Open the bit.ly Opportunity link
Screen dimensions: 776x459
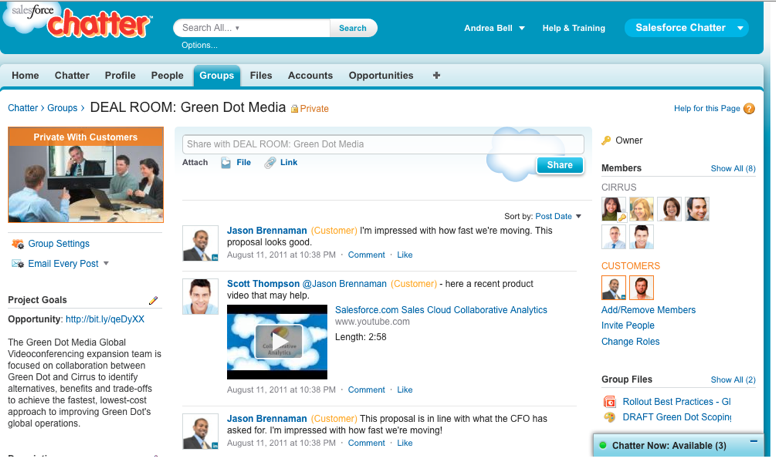pyautogui.click(x=105, y=319)
